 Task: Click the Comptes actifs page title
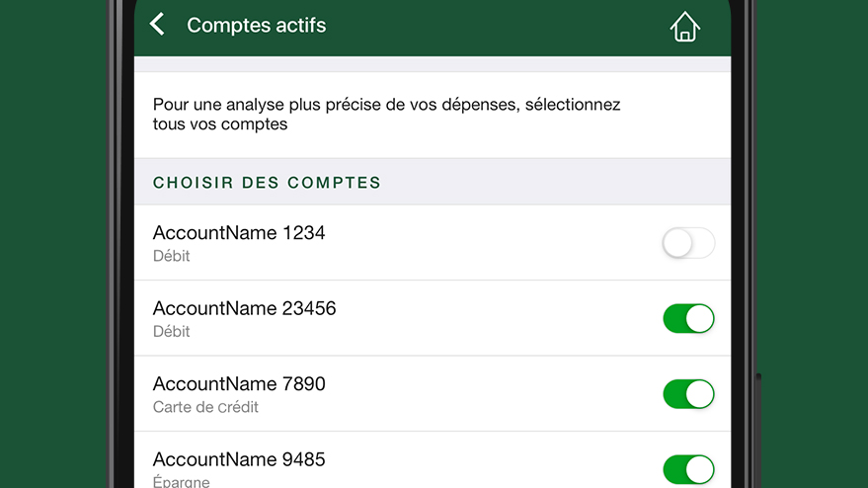pyautogui.click(x=257, y=25)
